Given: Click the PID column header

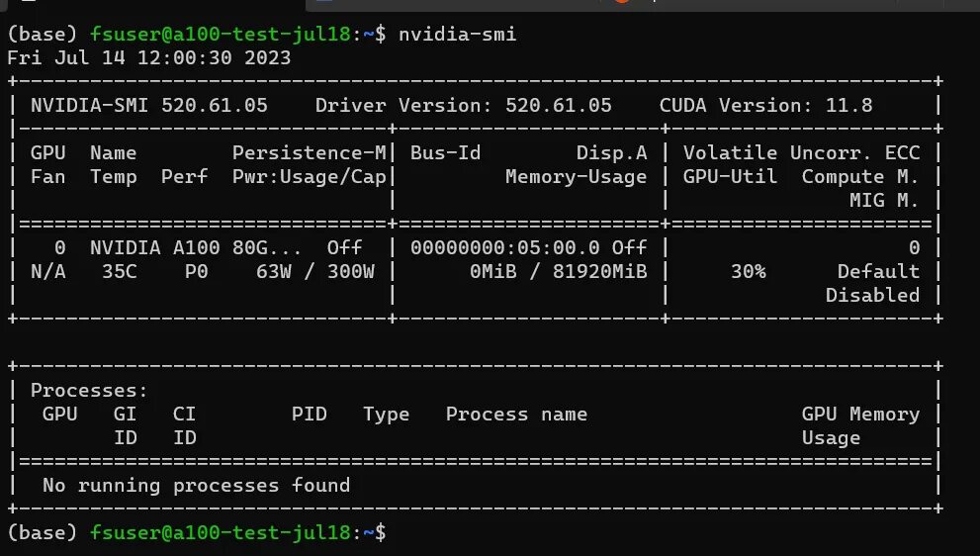Looking at the screenshot, I should coord(310,414).
